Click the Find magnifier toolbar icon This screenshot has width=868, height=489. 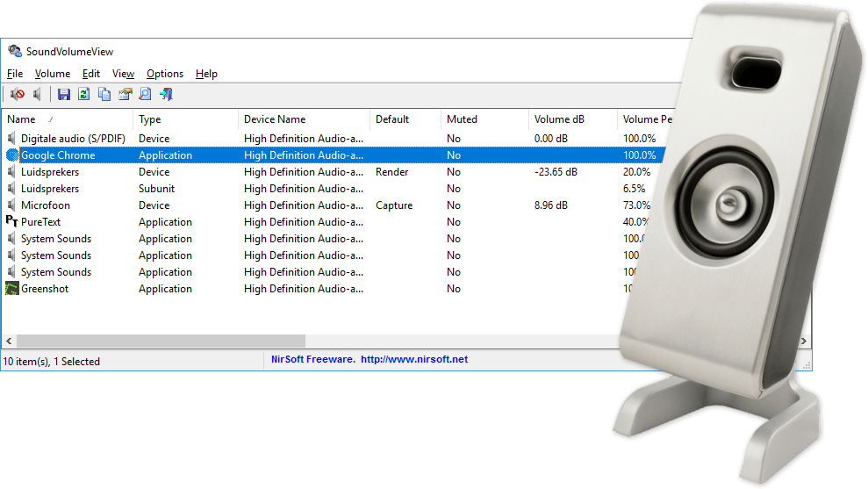click(145, 95)
